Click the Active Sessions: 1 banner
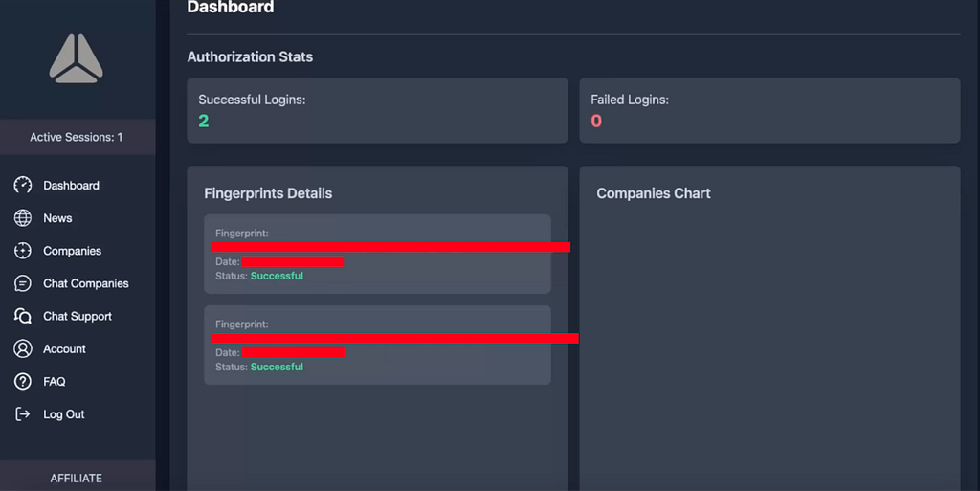980x491 pixels. pos(78,137)
